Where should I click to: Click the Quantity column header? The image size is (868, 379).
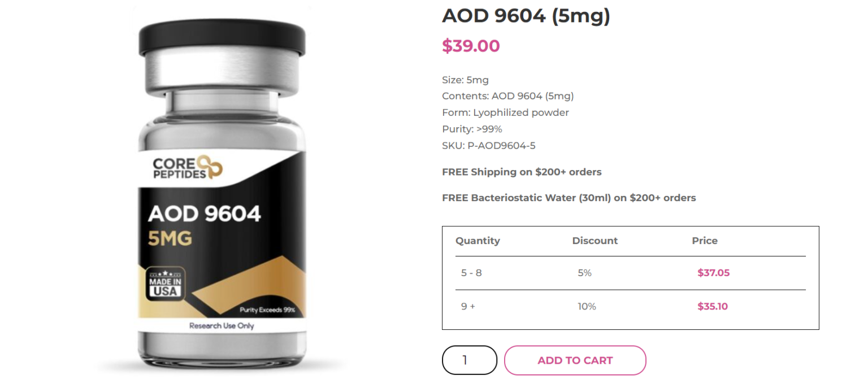point(478,240)
